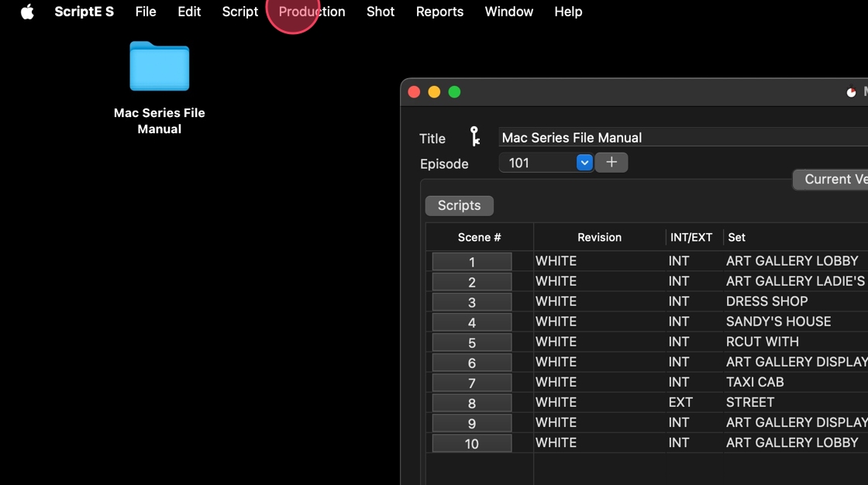The width and height of the screenshot is (868, 485).
Task: Sort by the Set column header
Action: (x=737, y=238)
